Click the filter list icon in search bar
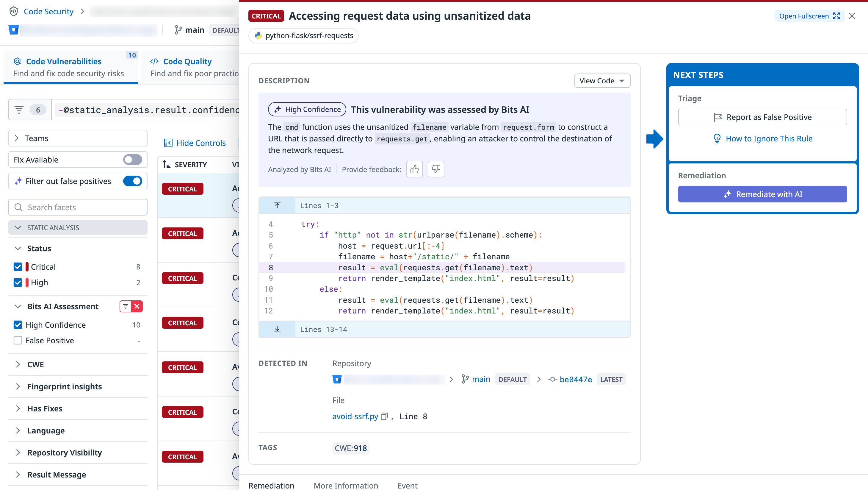 point(19,110)
